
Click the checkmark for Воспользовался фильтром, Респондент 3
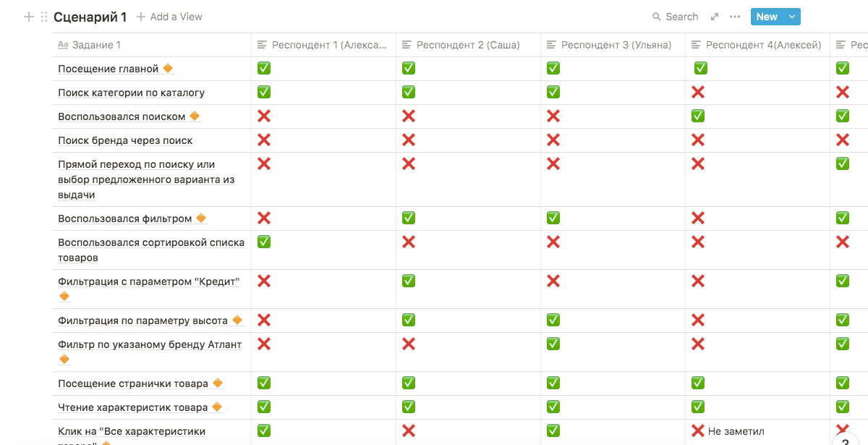point(553,218)
